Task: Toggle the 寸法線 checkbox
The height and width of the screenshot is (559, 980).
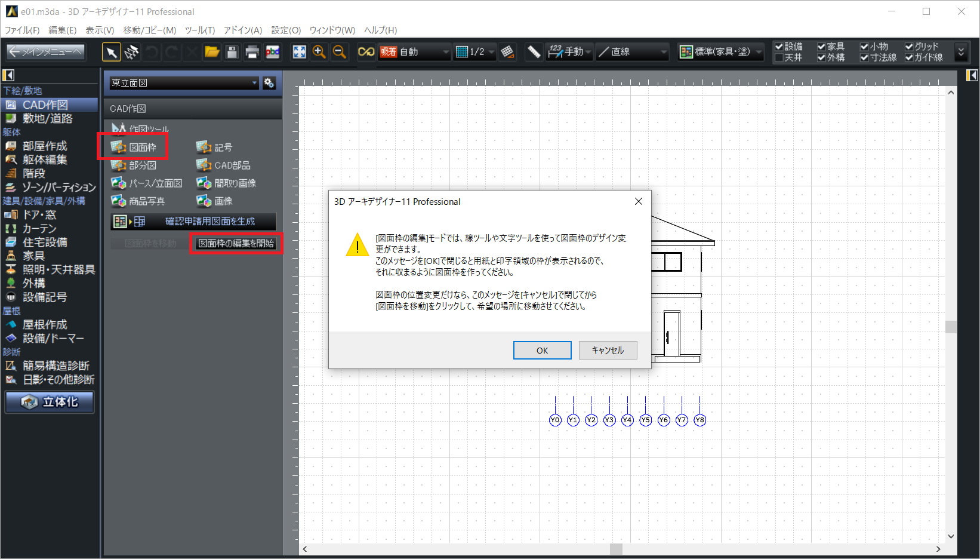Action: pos(864,58)
